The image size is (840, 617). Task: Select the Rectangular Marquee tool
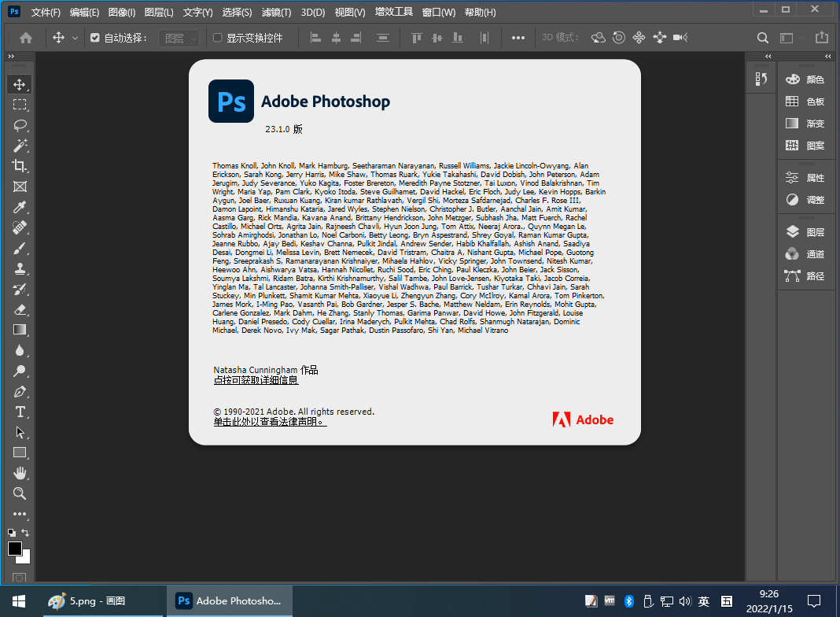(x=20, y=105)
